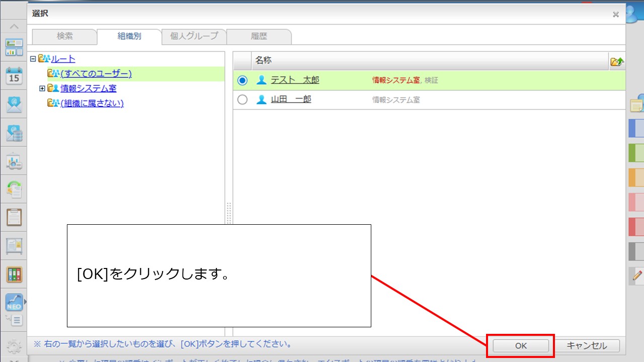Pick the blue color tab on the right edge
This screenshot has width=644, height=362.
[636, 128]
